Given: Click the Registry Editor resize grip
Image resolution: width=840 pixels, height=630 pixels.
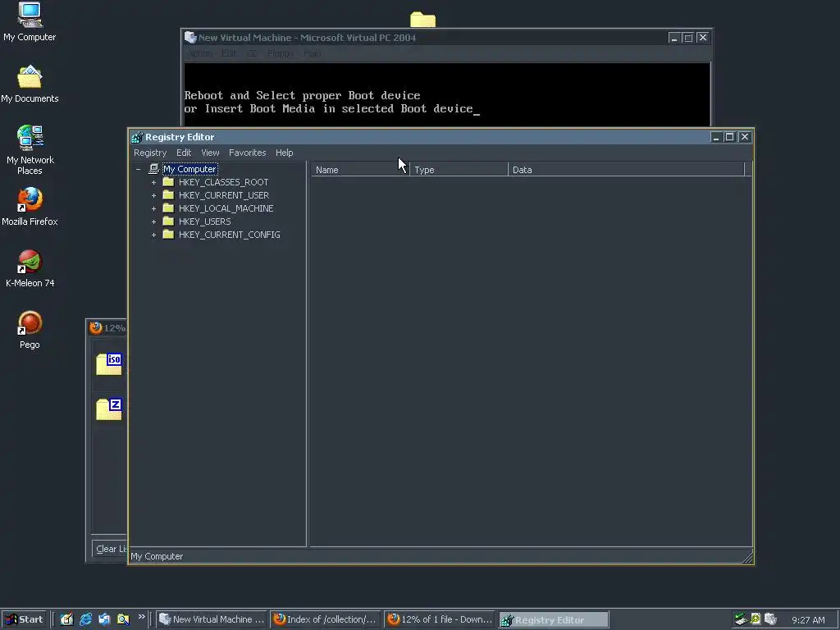Looking at the screenshot, I should click(x=748, y=558).
